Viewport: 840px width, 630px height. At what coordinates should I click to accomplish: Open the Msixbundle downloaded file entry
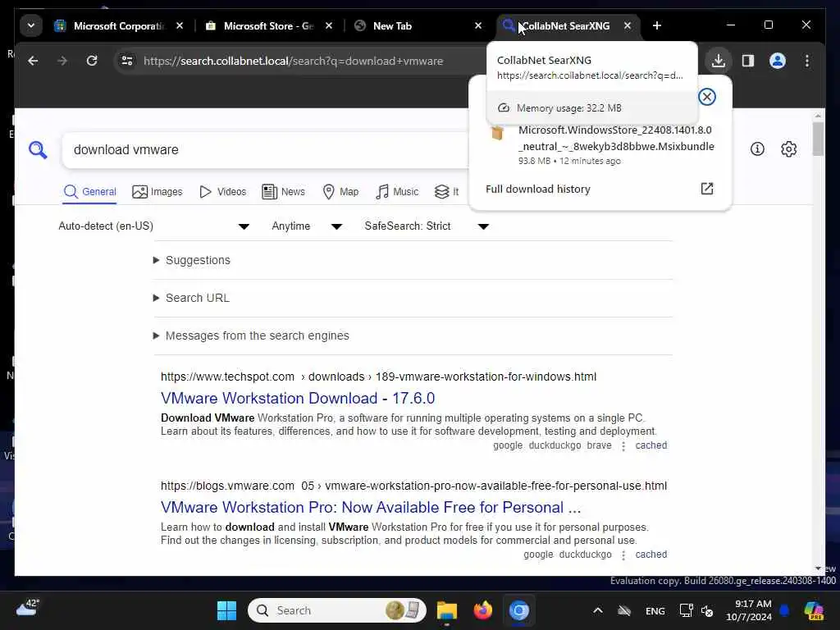(x=600, y=145)
